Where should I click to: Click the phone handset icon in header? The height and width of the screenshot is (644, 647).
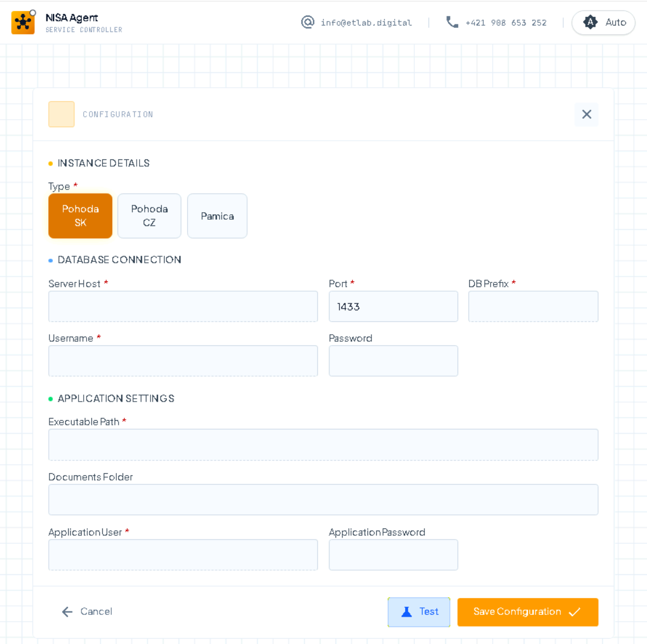click(452, 22)
